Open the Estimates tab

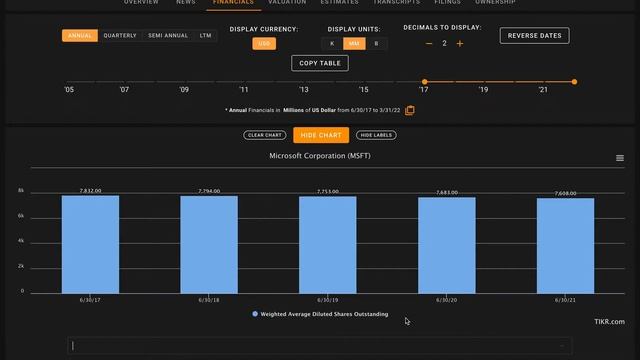click(x=339, y=2)
